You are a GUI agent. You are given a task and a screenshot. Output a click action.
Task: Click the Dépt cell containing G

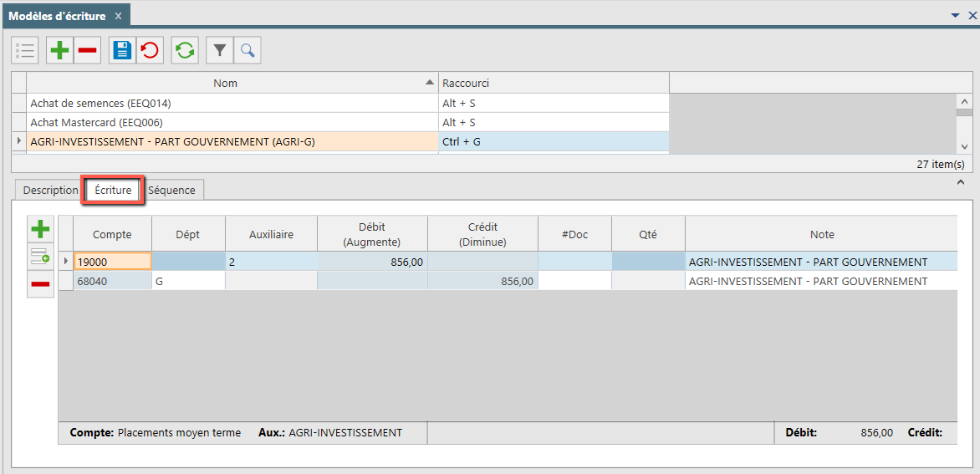(189, 281)
